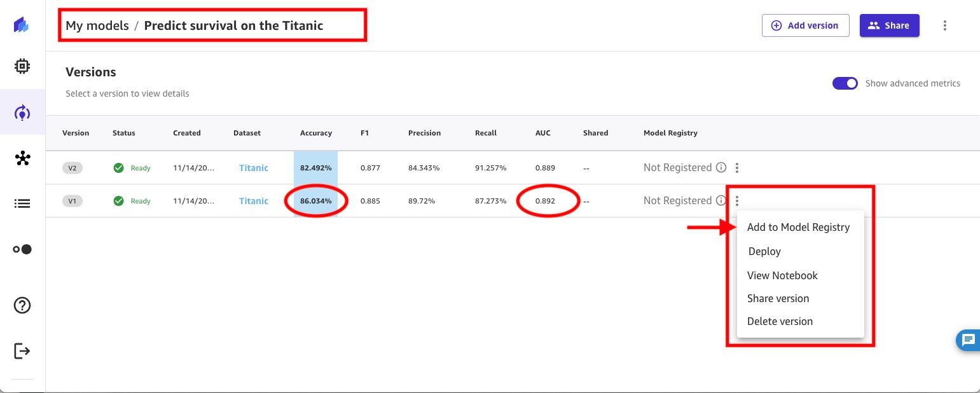Viewport: 980px width, 393px height.
Task: Toggle the Show advanced metrics switch
Action: coord(845,83)
